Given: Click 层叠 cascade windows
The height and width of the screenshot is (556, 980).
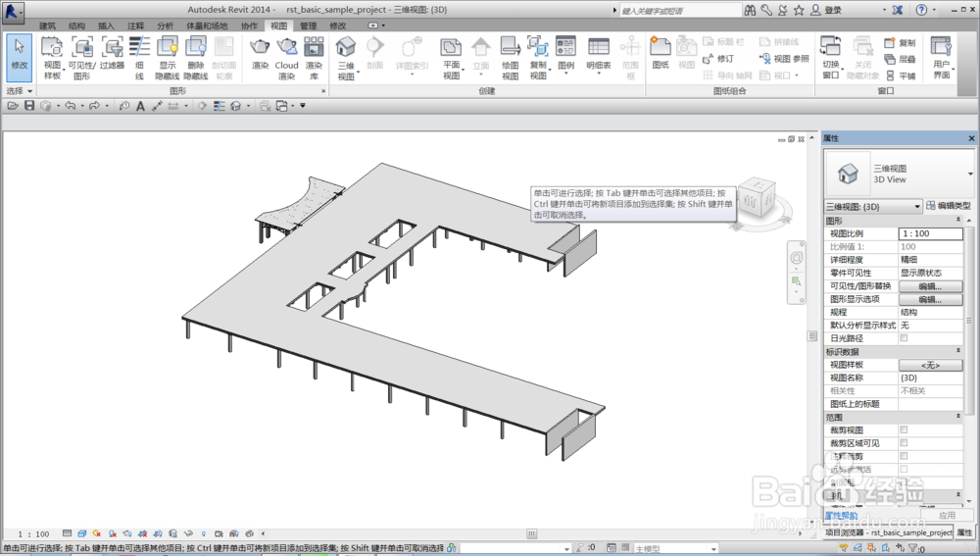Looking at the screenshot, I should [900, 60].
